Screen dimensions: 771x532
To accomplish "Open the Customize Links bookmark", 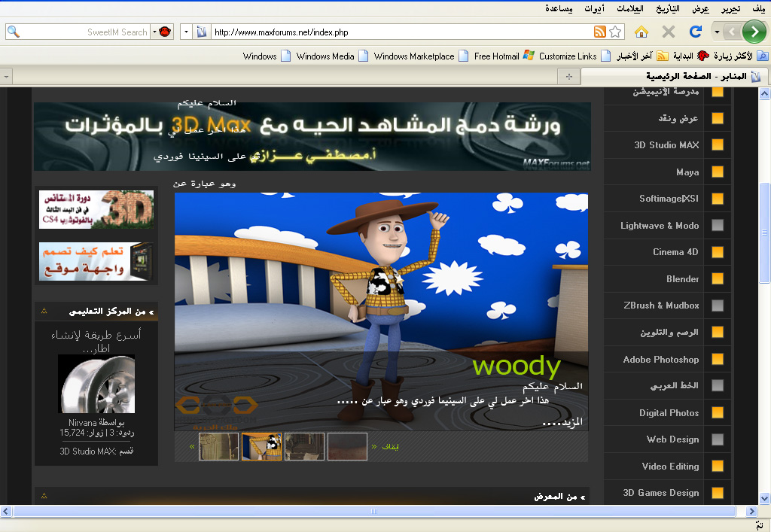I will coord(574,56).
